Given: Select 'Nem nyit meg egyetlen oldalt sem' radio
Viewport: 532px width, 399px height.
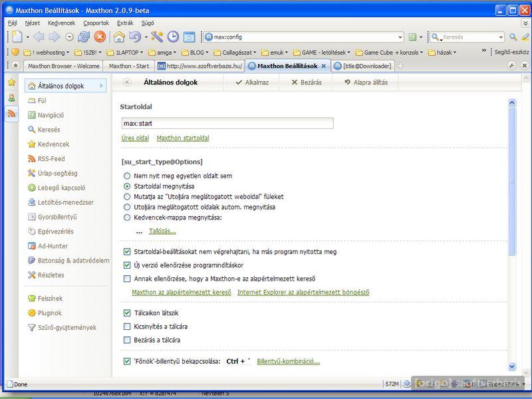Looking at the screenshot, I should (127, 176).
